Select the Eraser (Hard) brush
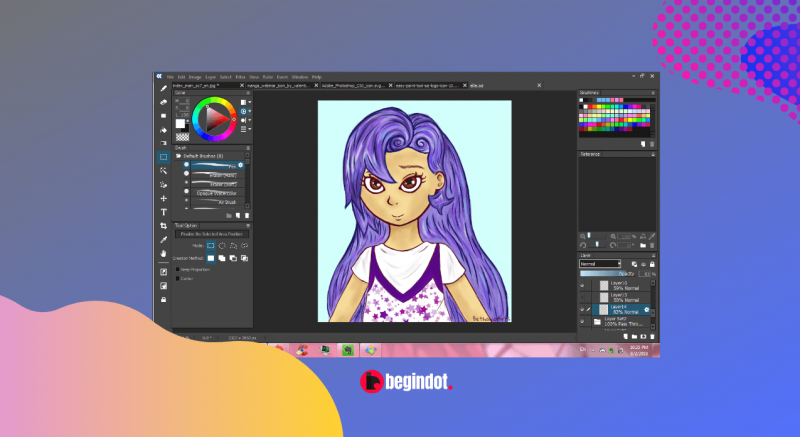 pos(214,175)
